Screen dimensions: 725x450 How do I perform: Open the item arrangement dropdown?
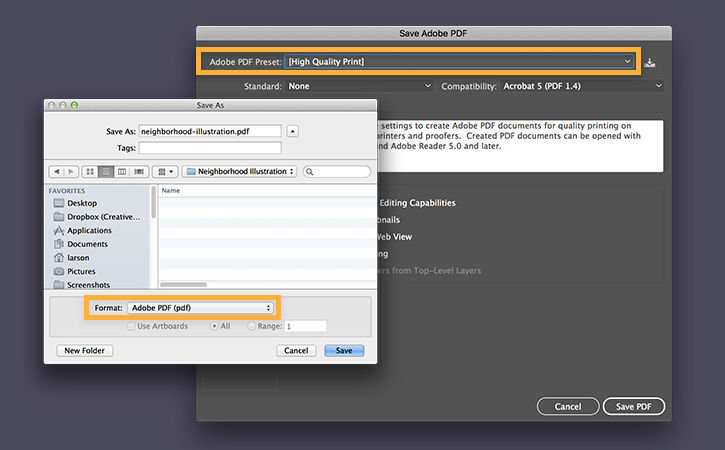165,172
